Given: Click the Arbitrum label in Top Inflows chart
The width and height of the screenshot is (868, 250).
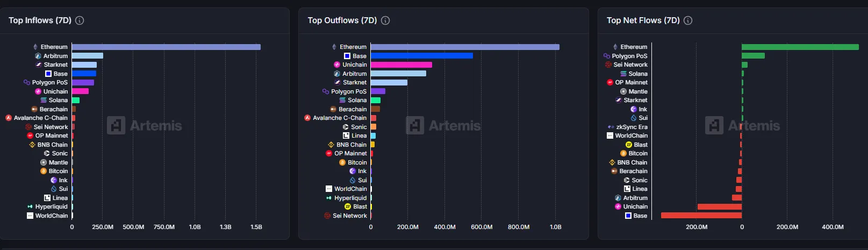Looking at the screenshot, I should [x=55, y=56].
